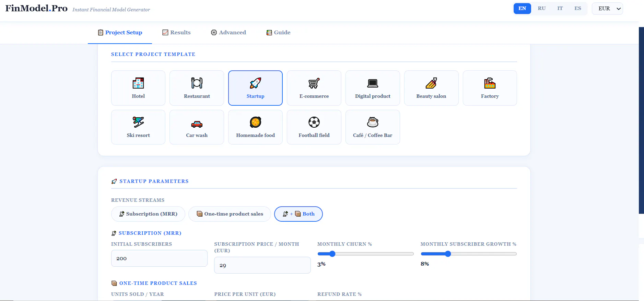Screen dimensions: 644x301
Task: Choose the E-commerce template label
Action: point(314,96)
